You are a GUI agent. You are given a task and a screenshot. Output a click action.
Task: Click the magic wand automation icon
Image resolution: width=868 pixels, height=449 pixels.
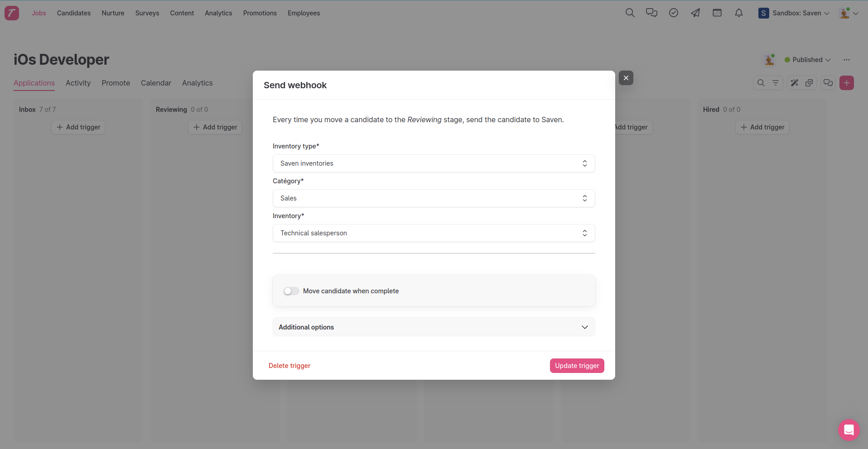[795, 83]
